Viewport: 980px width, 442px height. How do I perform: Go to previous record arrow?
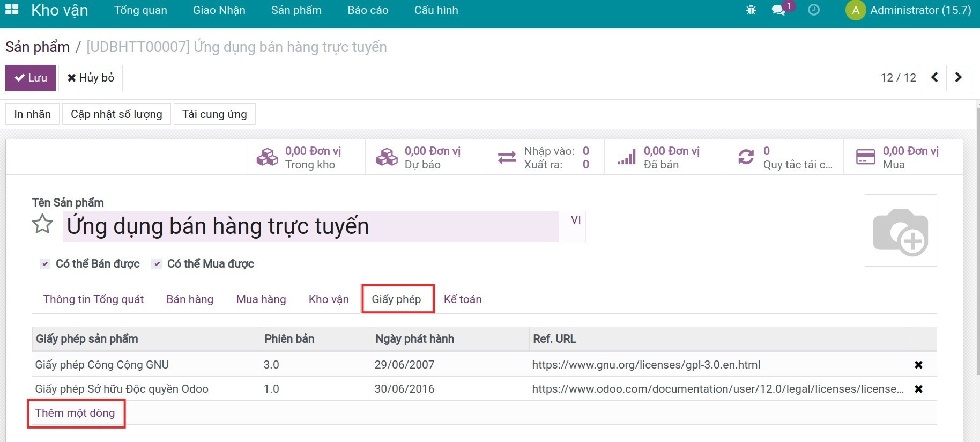tap(934, 78)
